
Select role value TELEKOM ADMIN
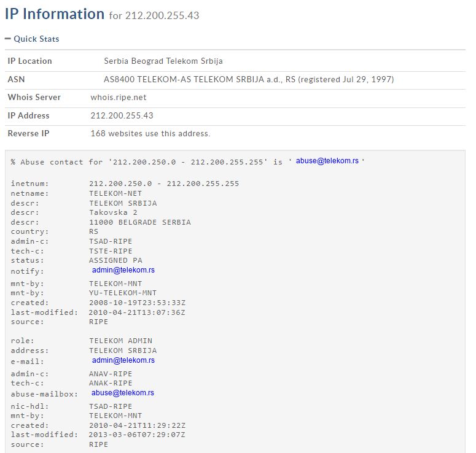120,341
